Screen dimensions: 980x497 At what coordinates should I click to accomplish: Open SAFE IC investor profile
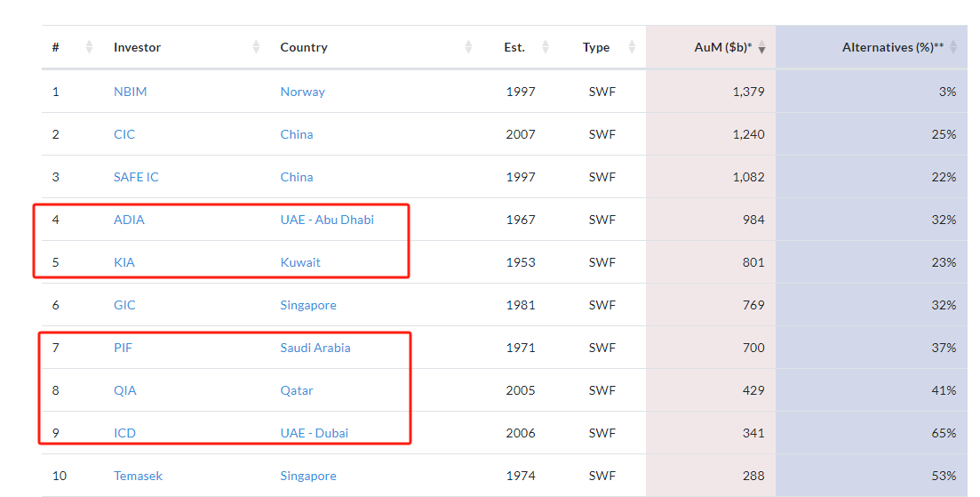(x=136, y=177)
